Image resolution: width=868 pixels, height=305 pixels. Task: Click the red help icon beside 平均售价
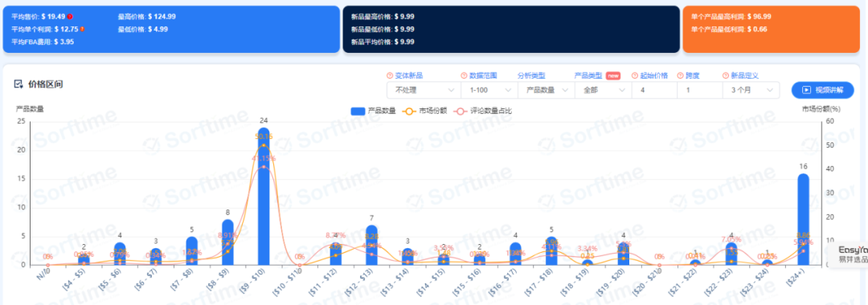(70, 17)
